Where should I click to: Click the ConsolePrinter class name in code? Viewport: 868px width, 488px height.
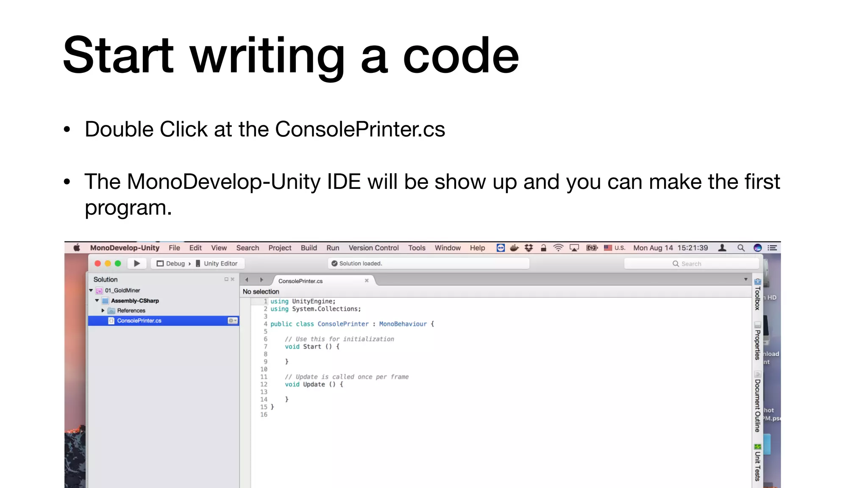click(343, 324)
